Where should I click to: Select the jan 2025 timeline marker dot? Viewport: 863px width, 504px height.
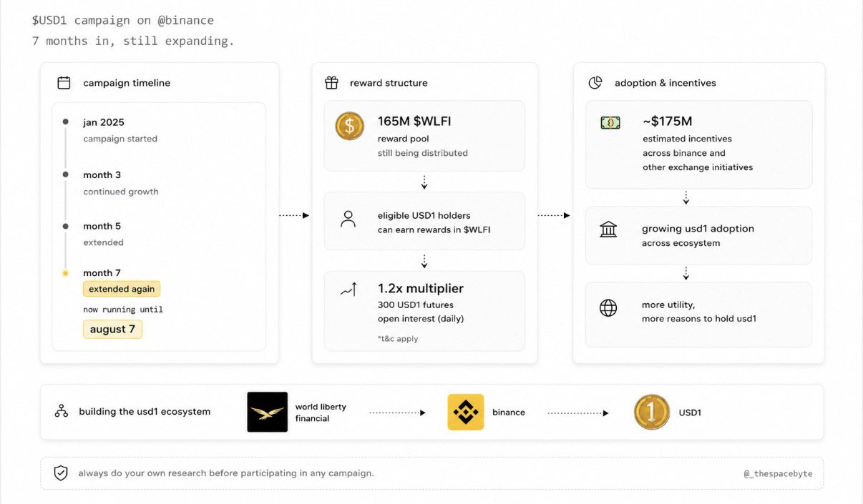(x=65, y=122)
